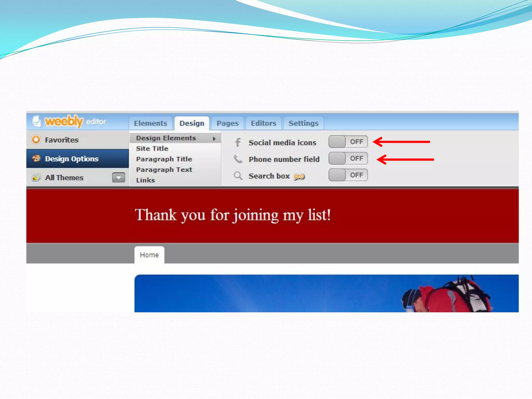Viewport: 532px width, 399px height.
Task: Open the Pages tab
Action: (228, 123)
